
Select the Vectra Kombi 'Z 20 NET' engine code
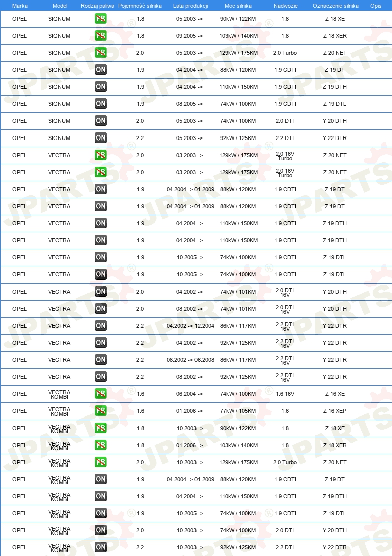click(x=335, y=462)
